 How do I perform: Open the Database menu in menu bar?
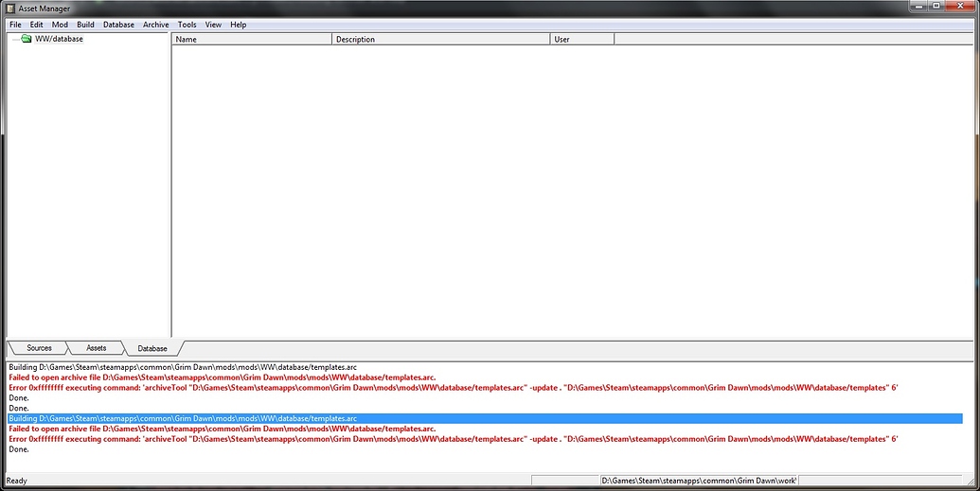(118, 25)
